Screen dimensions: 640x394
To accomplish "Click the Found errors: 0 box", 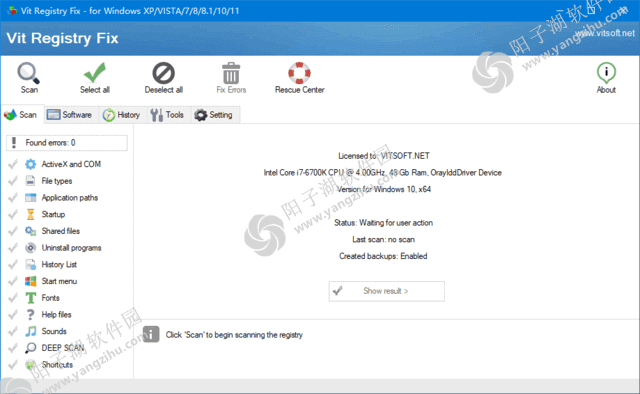I will click(67, 143).
